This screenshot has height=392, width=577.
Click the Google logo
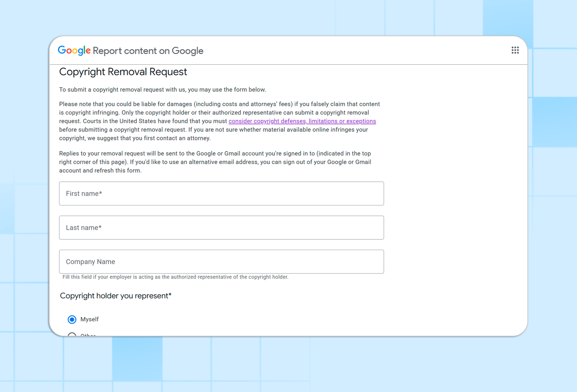click(x=74, y=50)
